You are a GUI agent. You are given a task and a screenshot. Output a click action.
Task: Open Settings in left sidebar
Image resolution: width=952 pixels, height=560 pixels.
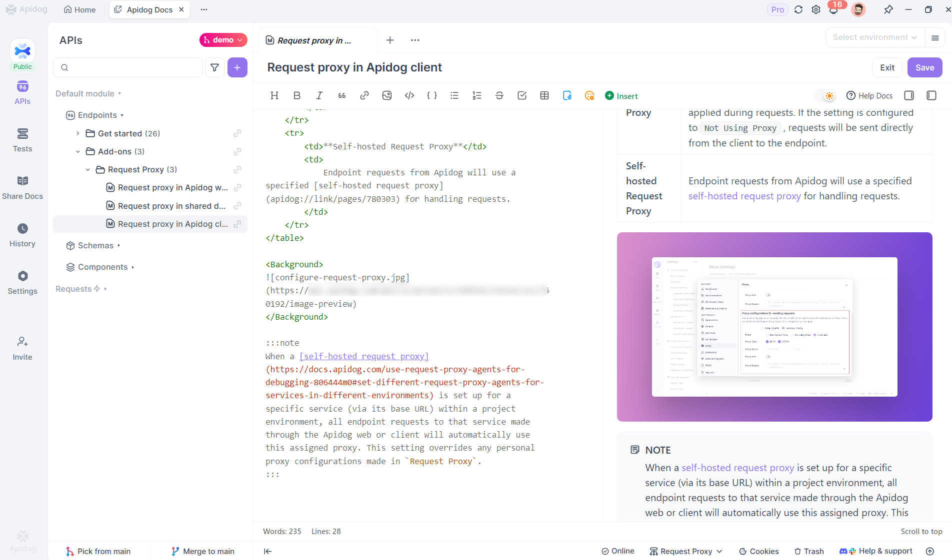coord(22,283)
